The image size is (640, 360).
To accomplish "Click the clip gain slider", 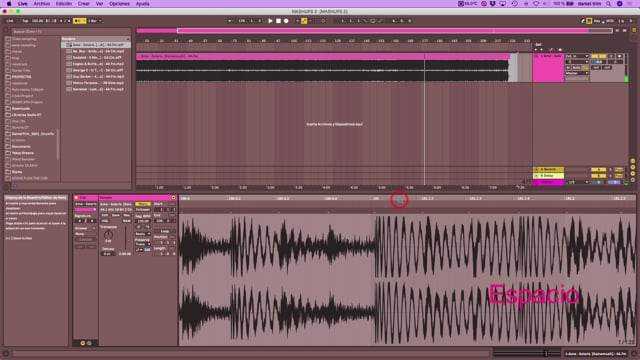I will coord(125,238).
